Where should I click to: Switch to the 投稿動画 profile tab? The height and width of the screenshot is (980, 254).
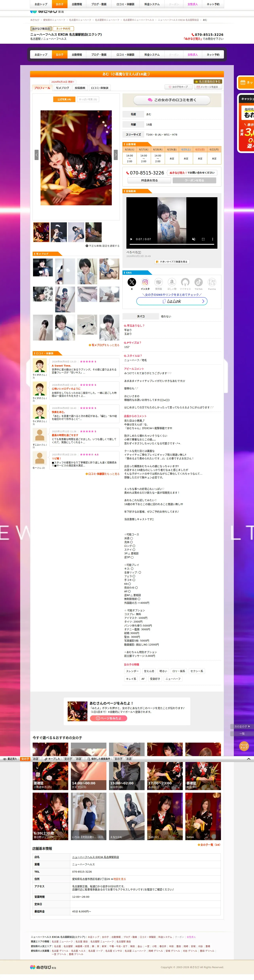[80, 88]
